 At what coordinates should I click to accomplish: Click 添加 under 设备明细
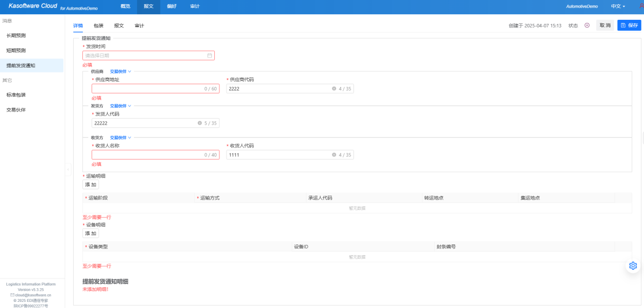[x=90, y=233]
